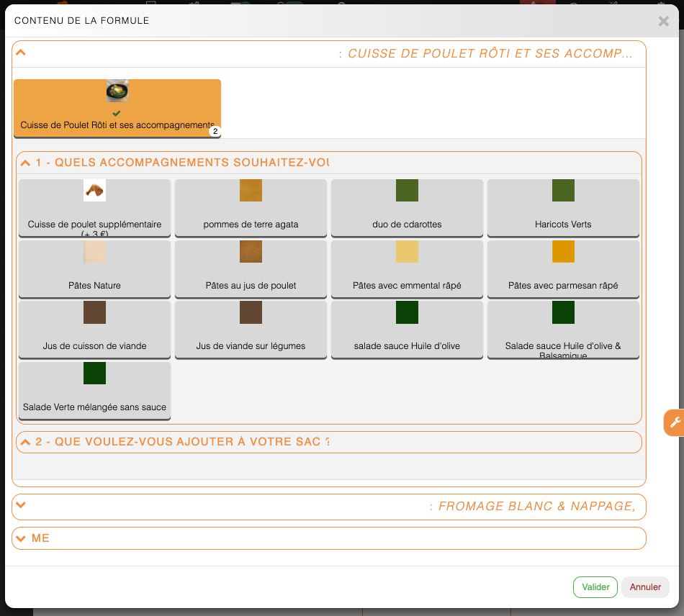Open the Que voulez-vous ajouter section
The height and width of the screenshot is (616, 684).
click(26, 442)
